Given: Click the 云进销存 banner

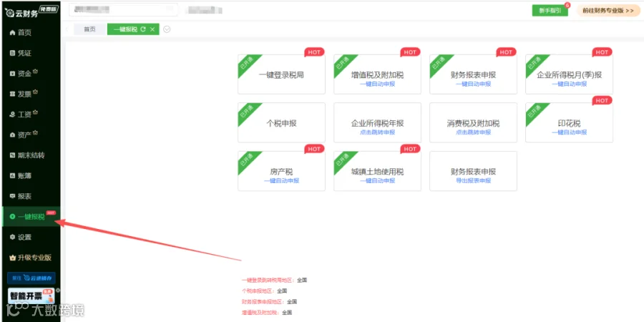Looking at the screenshot, I should (31, 278).
